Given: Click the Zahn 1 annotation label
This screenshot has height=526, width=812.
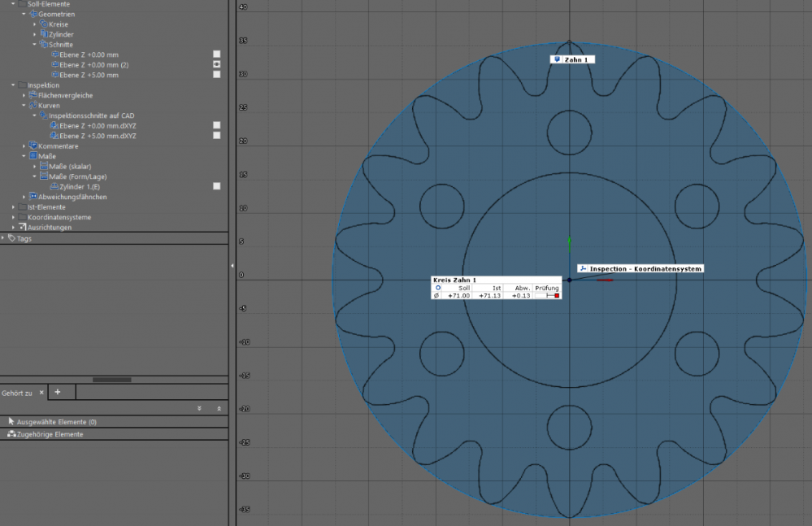Looking at the screenshot, I should coord(572,58).
